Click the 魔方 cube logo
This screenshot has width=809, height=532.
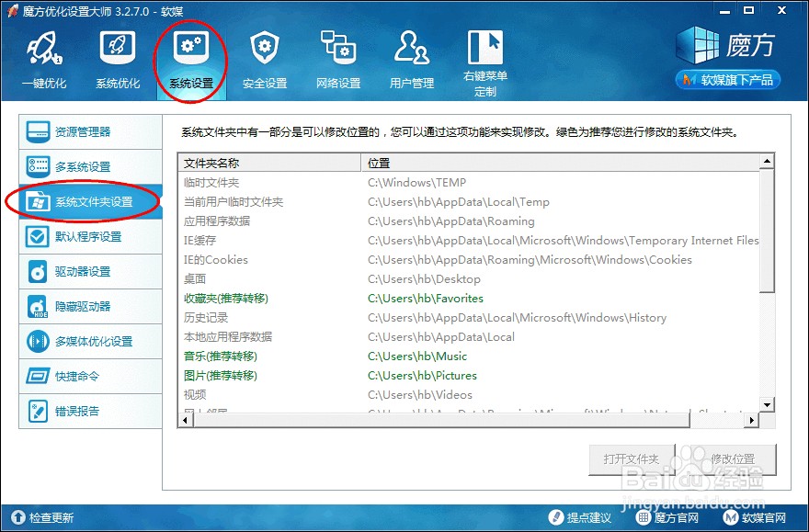[698, 45]
